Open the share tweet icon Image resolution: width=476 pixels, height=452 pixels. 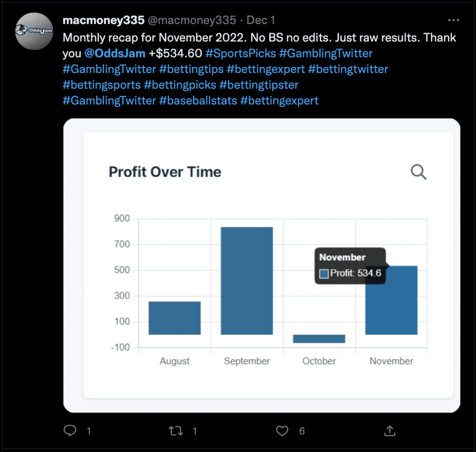point(390,431)
